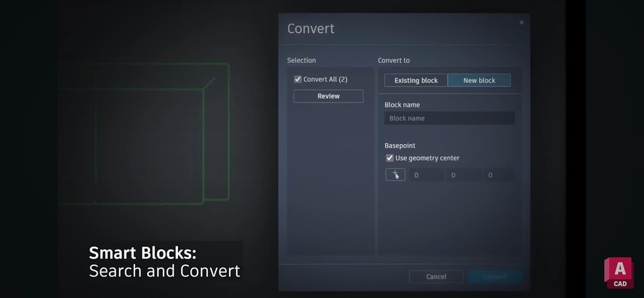Click the pick basepoint crosshair icon
The height and width of the screenshot is (298, 644).
pyautogui.click(x=395, y=175)
